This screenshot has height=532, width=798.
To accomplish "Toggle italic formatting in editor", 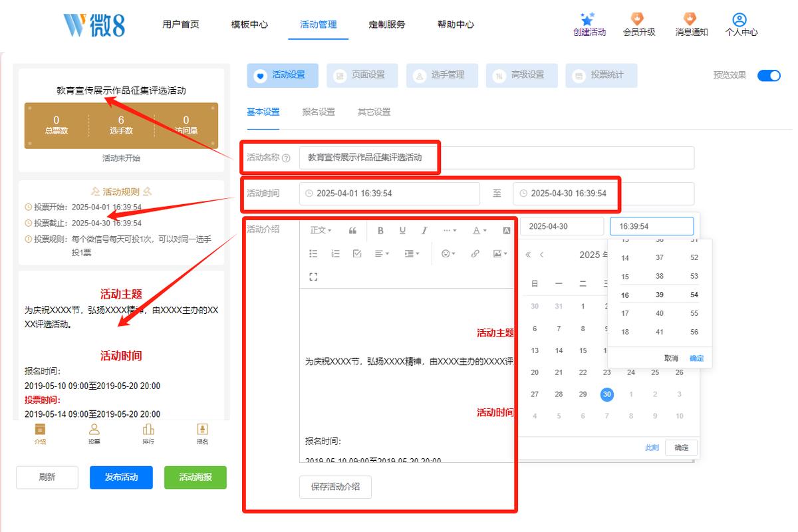I will click(424, 231).
